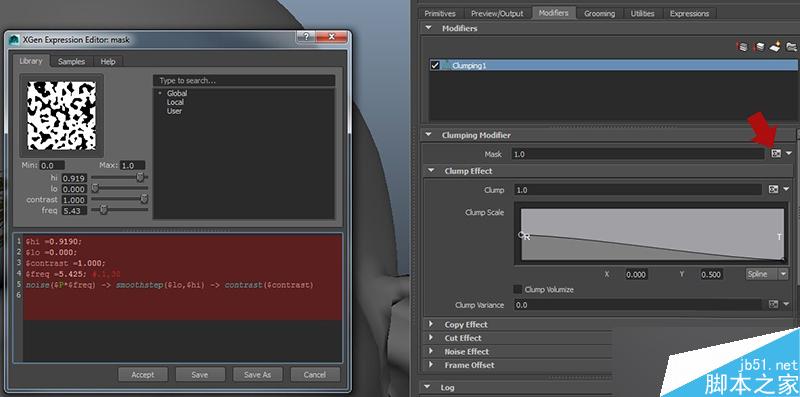This screenshot has height=397, width=800.
Task: Collapse the Modifiers section
Action: [428, 28]
